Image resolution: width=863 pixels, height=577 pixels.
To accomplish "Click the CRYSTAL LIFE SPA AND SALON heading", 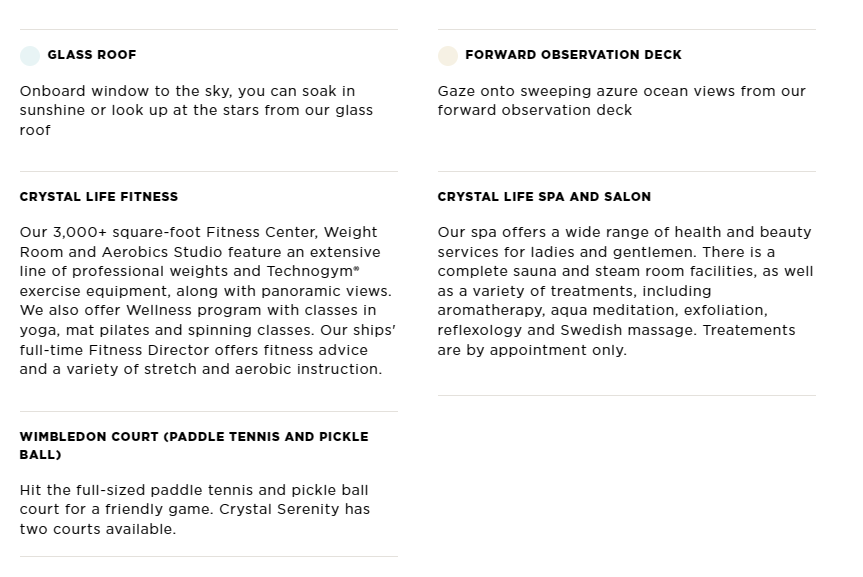I will (x=544, y=197).
